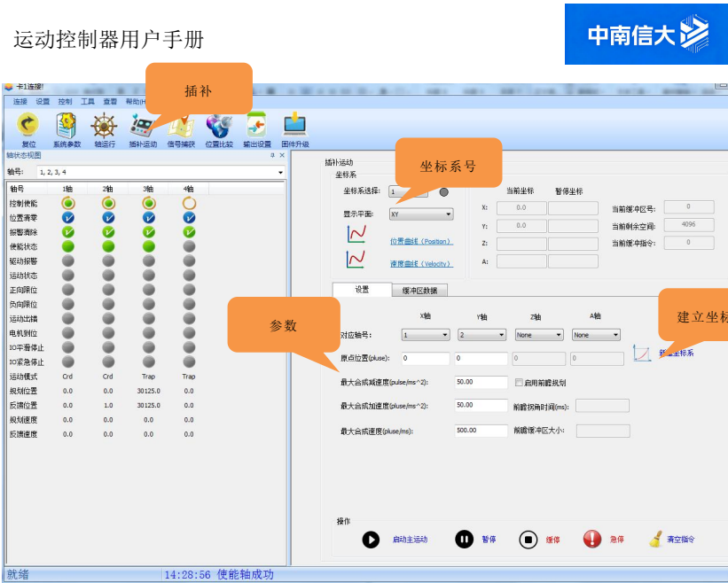
Task: Switch to the 缓冲区数据 tab
Action: [x=419, y=290]
